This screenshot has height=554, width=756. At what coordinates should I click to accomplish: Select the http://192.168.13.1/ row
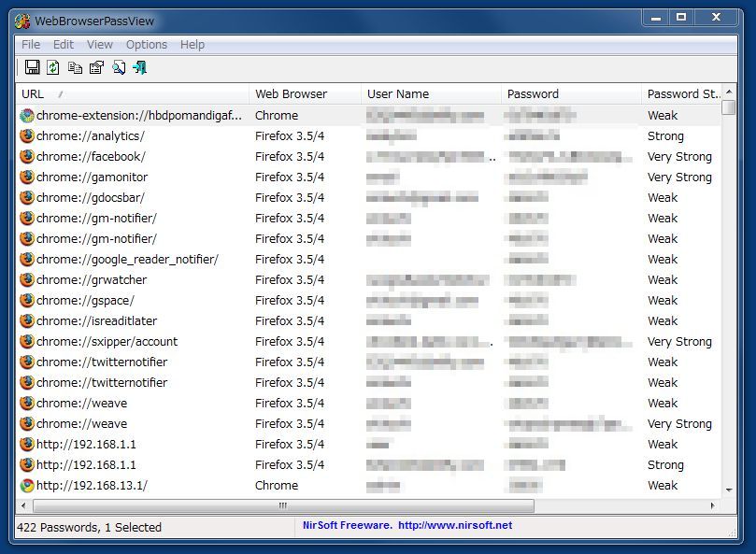(369, 486)
